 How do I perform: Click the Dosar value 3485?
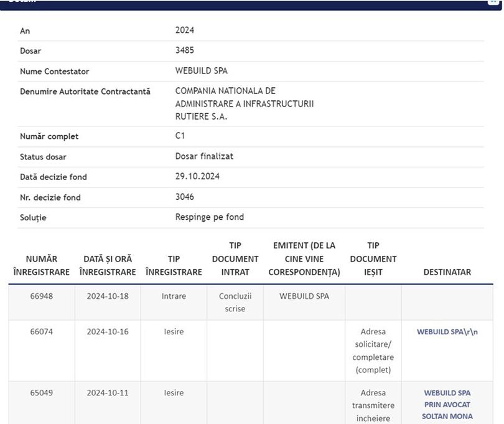[185, 50]
